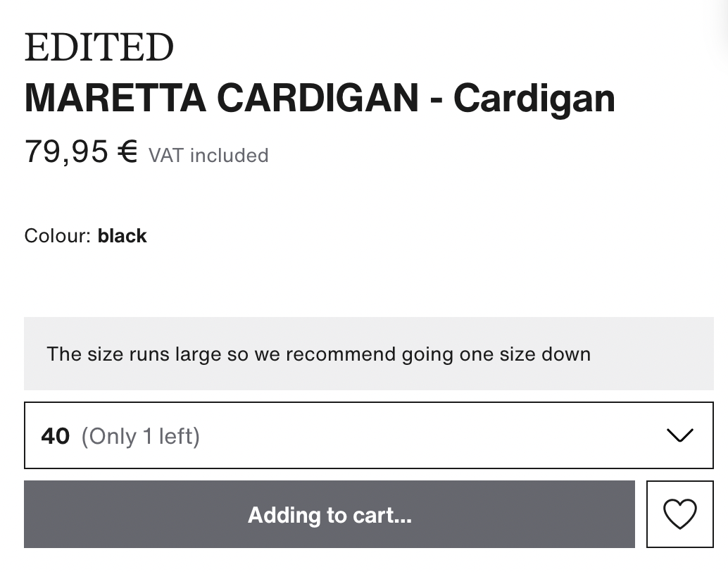The width and height of the screenshot is (728, 572).
Task: Click "The size runs large" text
Action: point(134,354)
